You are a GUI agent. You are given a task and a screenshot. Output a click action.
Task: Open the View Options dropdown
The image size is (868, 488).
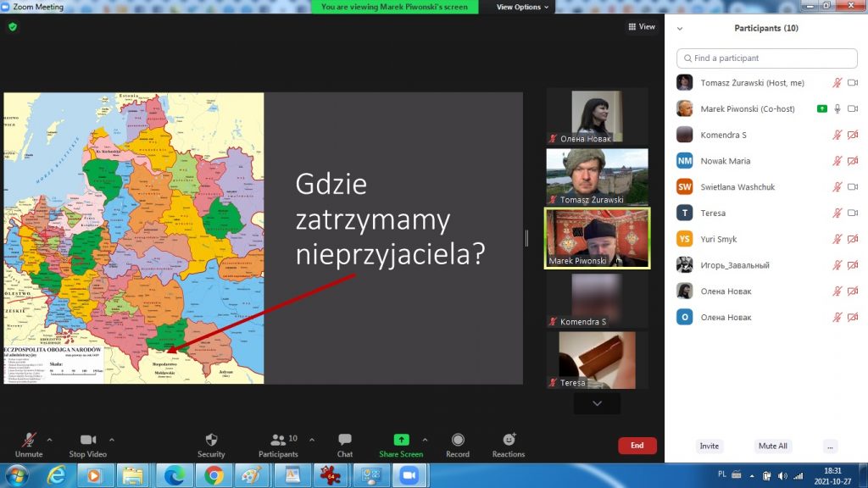coord(522,7)
